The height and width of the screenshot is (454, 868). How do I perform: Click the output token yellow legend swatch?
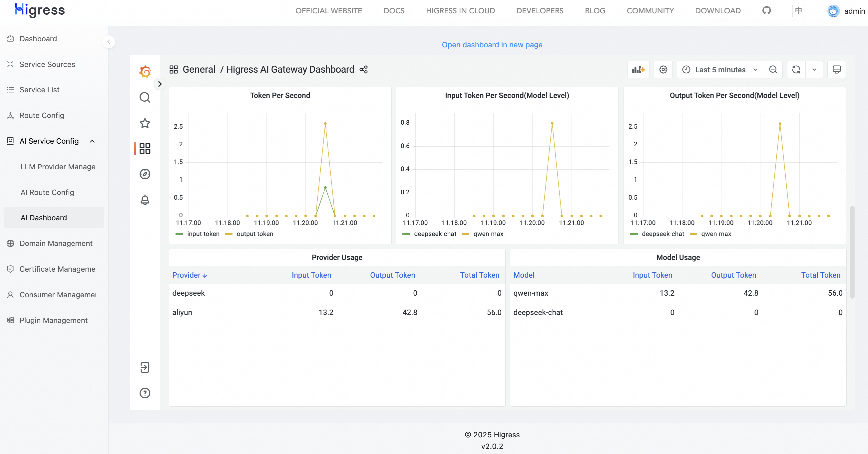229,234
